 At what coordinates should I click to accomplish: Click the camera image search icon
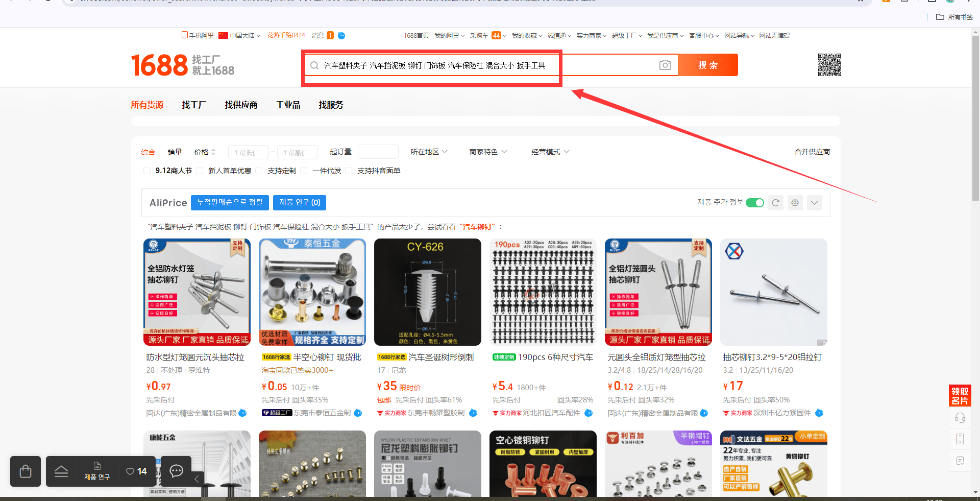tap(665, 65)
